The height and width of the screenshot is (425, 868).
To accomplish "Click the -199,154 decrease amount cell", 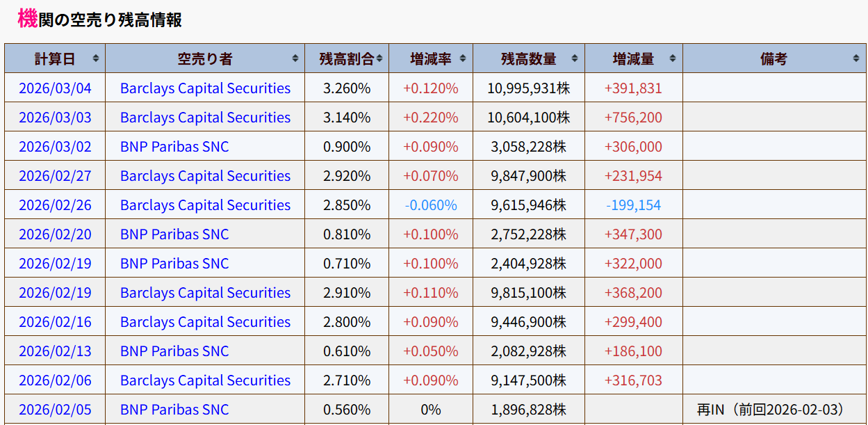I will (633, 205).
